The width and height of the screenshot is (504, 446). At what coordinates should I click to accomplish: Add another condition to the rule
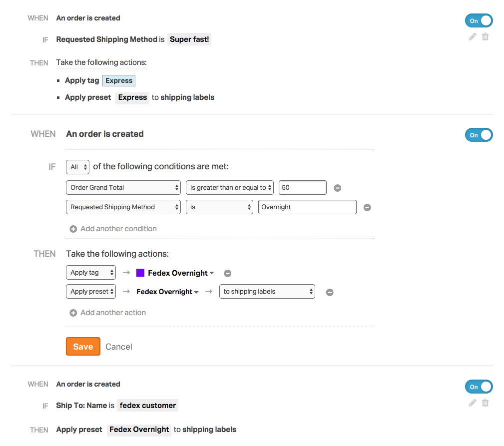click(x=113, y=228)
